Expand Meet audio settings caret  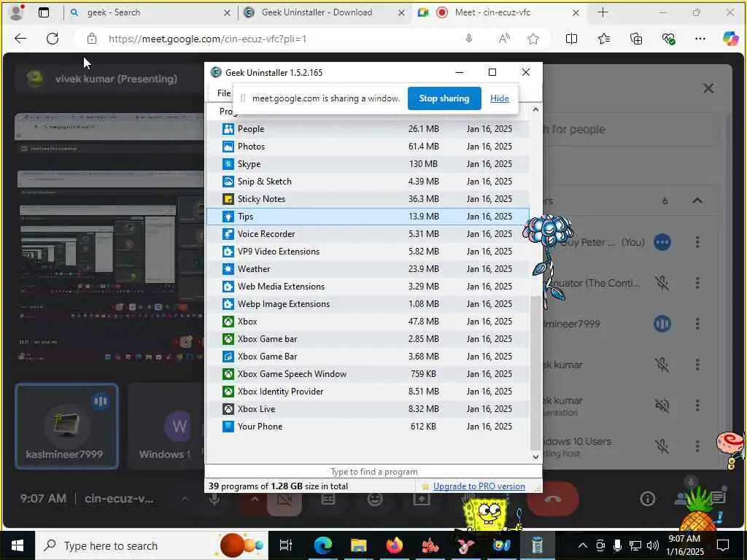185,499
